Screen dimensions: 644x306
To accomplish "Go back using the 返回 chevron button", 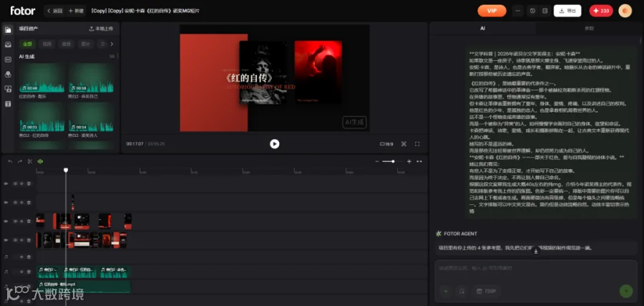I will point(54,11).
